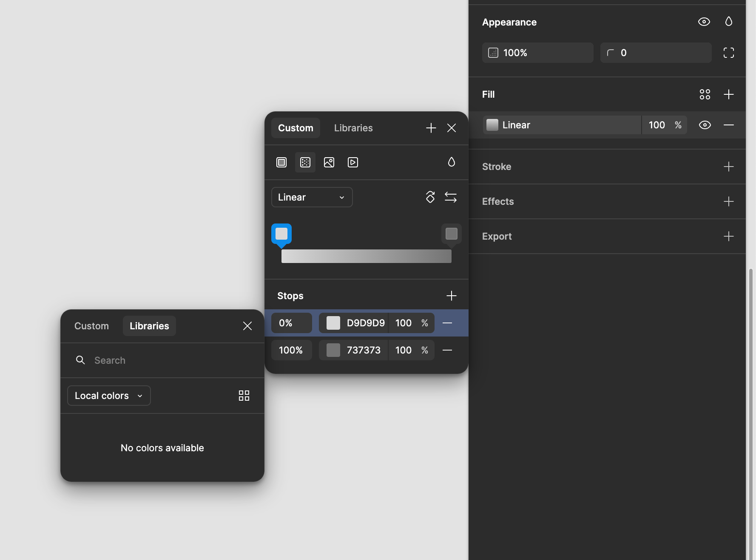
Task: Click the Appearance section heading
Action: [x=509, y=22]
